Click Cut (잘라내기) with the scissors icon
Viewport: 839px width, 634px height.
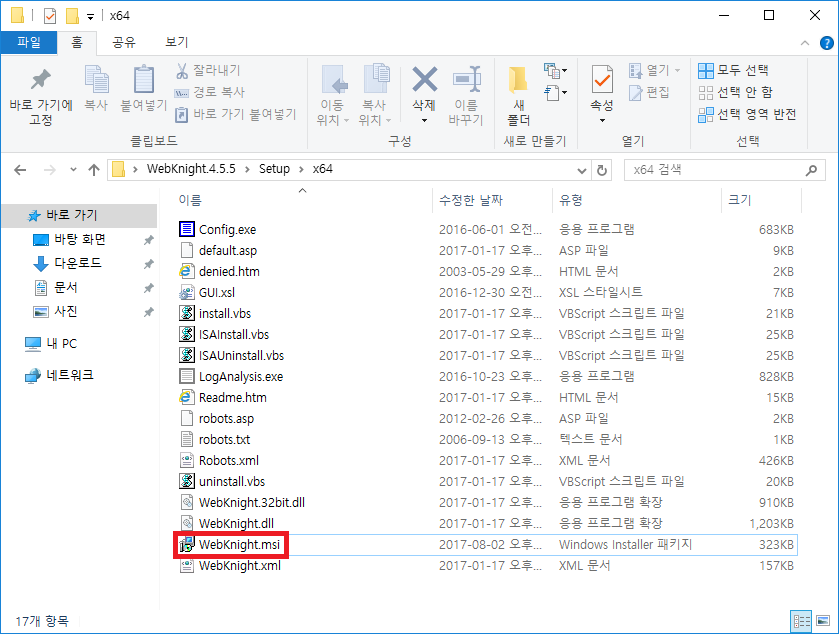click(209, 70)
